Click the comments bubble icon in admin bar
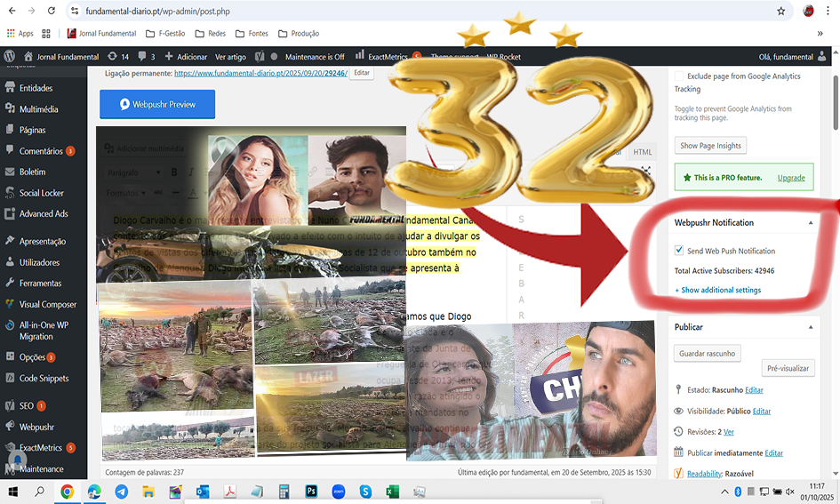Viewport: 840px width, 504px height. click(x=142, y=57)
